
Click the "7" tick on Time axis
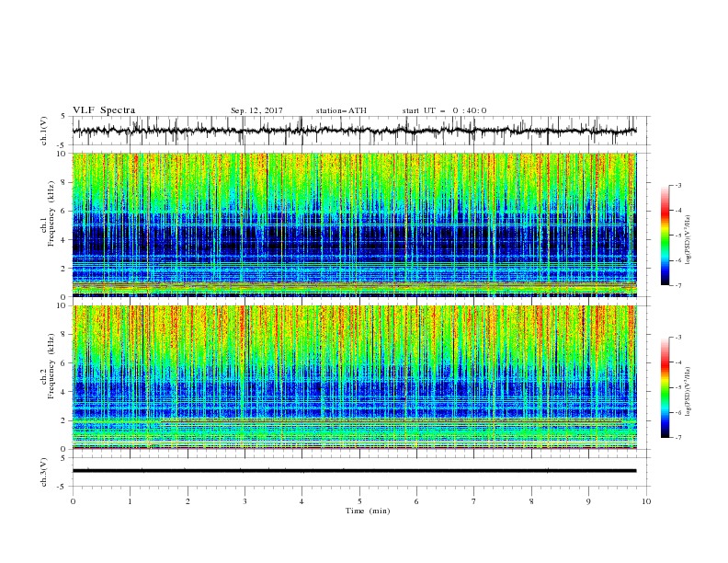(x=474, y=501)
